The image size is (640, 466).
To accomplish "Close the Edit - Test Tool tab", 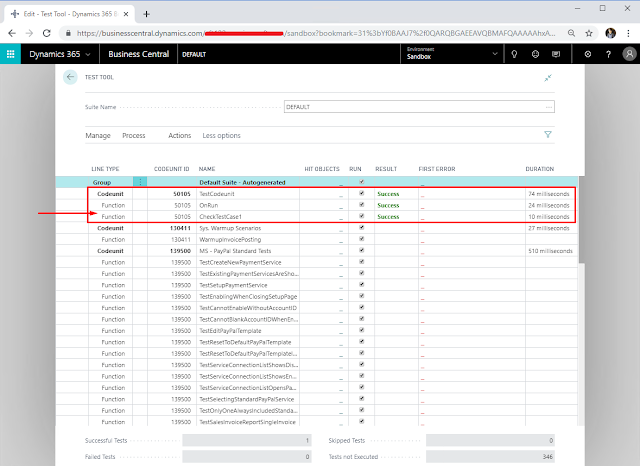I will tap(126, 14).
